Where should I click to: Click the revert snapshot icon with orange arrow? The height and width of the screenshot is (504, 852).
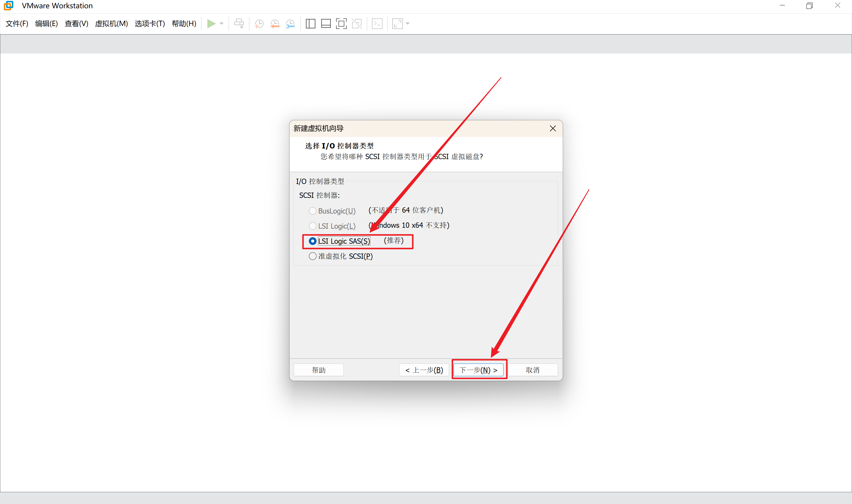[x=275, y=24]
